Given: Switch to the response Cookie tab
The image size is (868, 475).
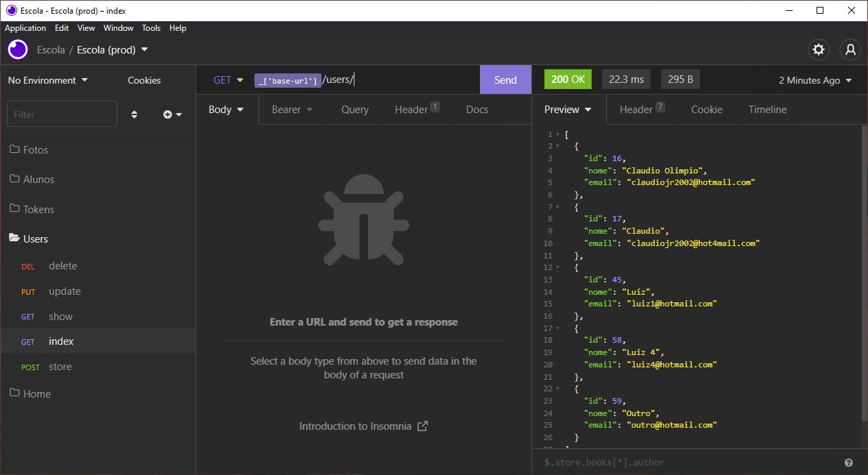Looking at the screenshot, I should (707, 109).
